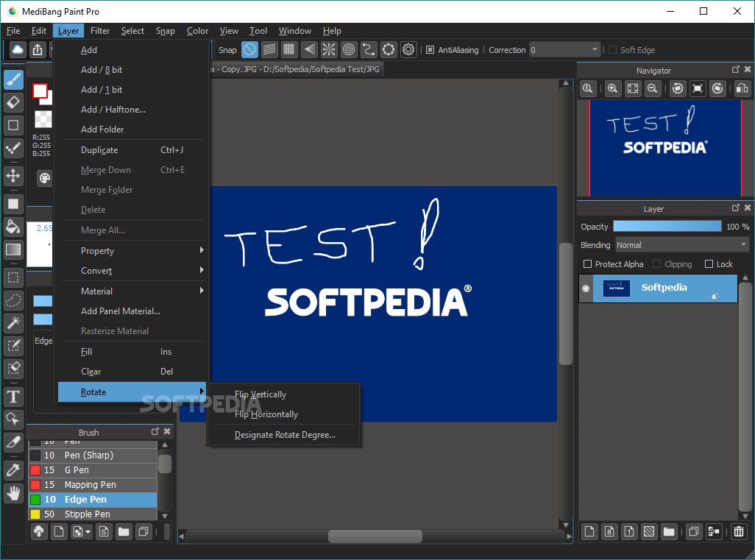Select G Pen brush
This screenshot has width=755, height=560.
tap(93, 470)
